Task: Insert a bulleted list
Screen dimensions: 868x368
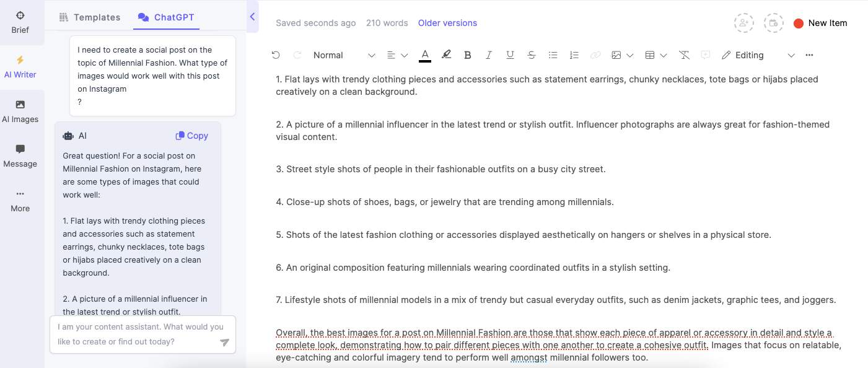Action: pos(553,55)
